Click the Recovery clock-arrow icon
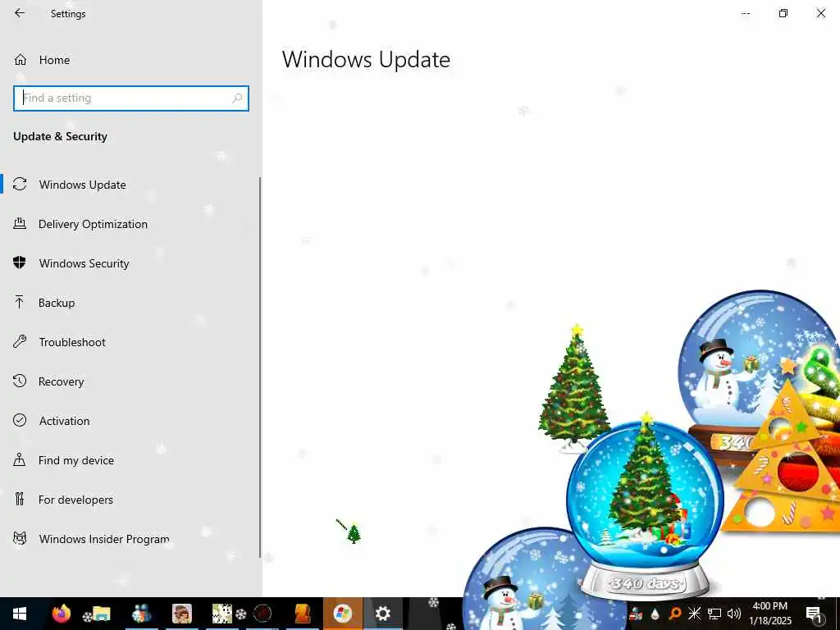 (20, 381)
